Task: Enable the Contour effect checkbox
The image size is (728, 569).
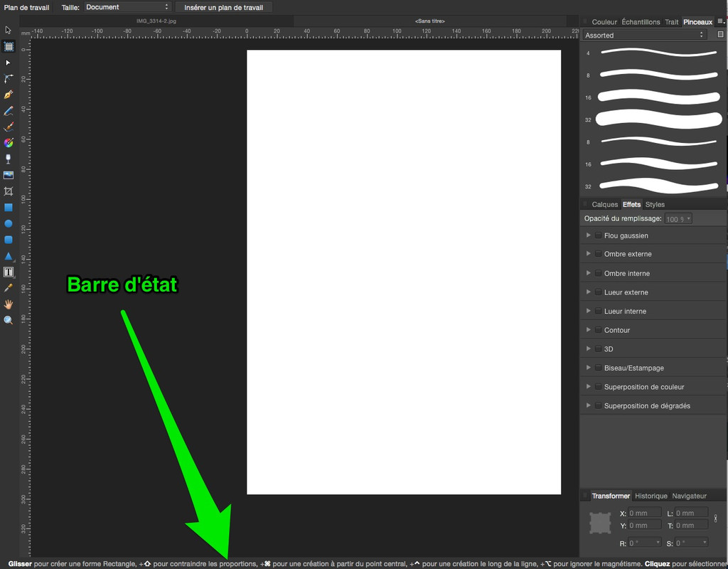Action: point(599,330)
